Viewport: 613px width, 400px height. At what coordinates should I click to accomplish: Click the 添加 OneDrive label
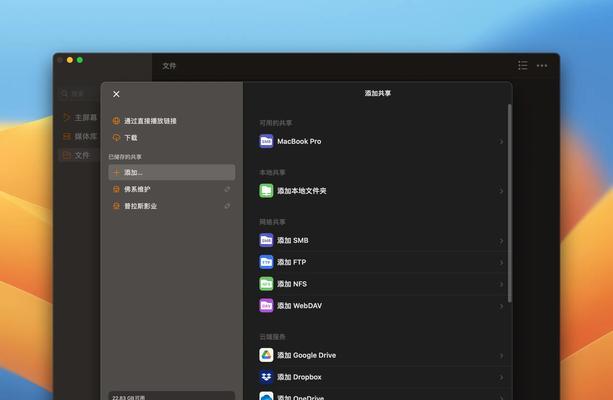(x=301, y=397)
